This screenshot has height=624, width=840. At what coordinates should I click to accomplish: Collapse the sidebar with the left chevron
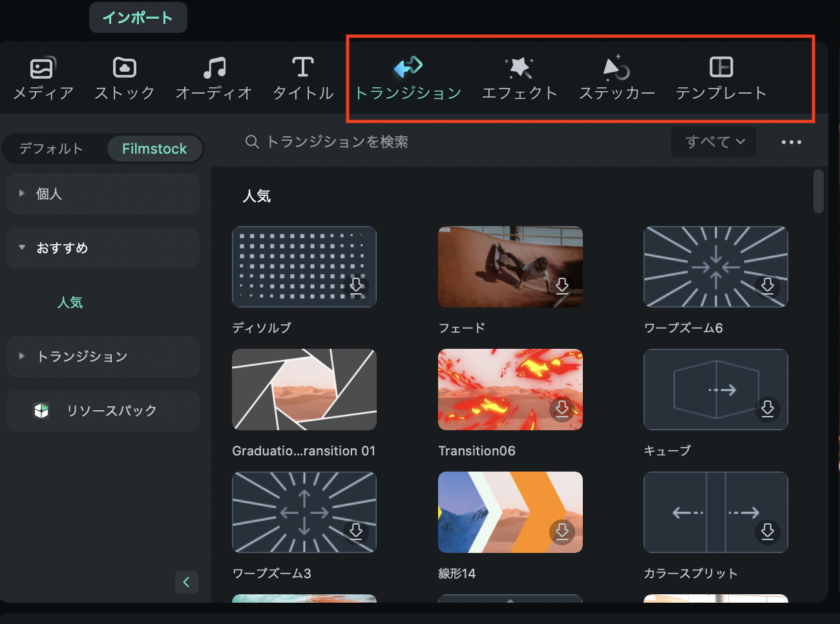[x=186, y=582]
